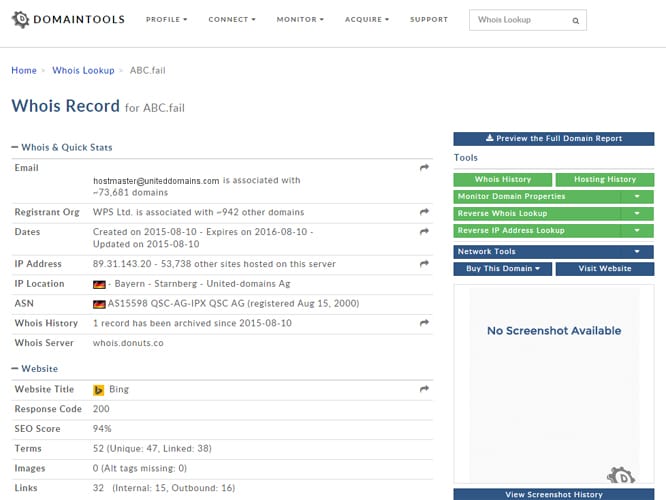Image resolution: width=666 pixels, height=500 pixels.
Task: Click into the Whois Lookup search field
Action: 518,20
